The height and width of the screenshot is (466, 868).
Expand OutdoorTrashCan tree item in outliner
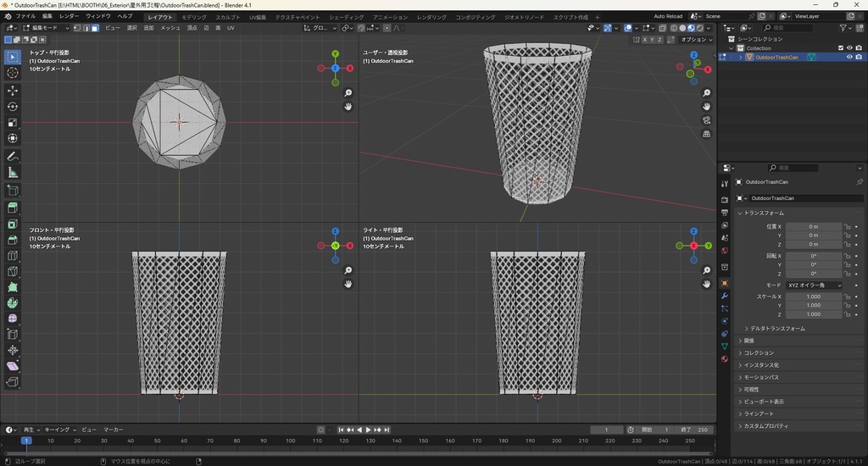point(741,57)
